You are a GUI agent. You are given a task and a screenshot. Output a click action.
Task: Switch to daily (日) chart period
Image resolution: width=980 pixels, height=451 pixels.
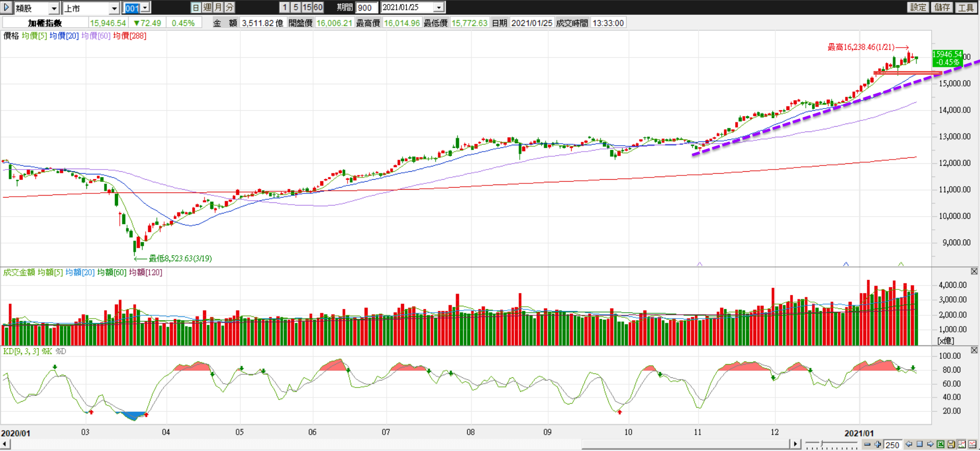(x=196, y=7)
